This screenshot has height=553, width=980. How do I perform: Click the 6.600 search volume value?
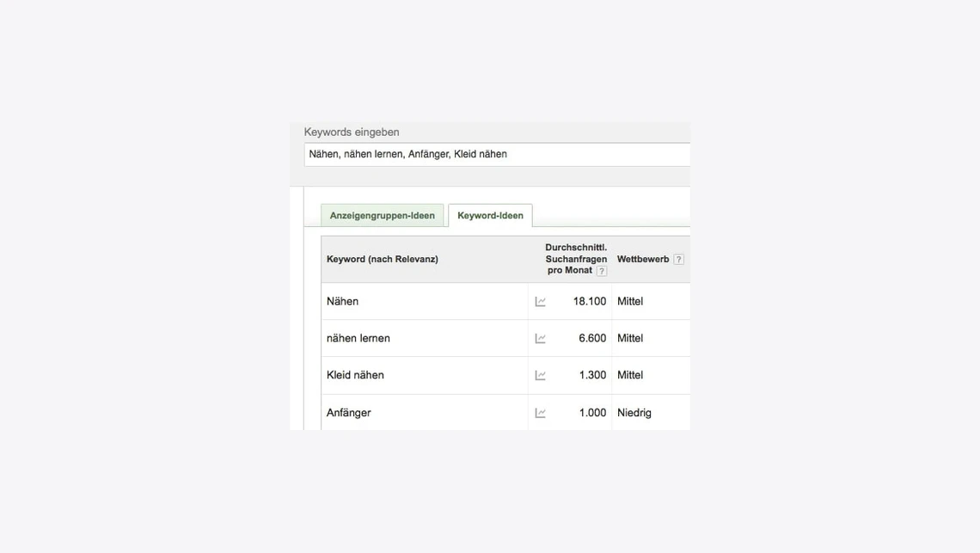[x=592, y=339]
